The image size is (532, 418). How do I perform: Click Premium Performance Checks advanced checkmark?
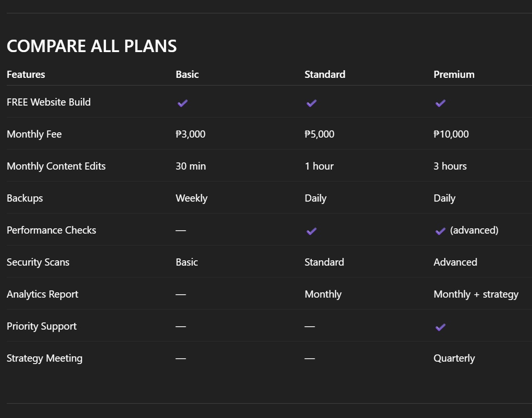[440, 231]
